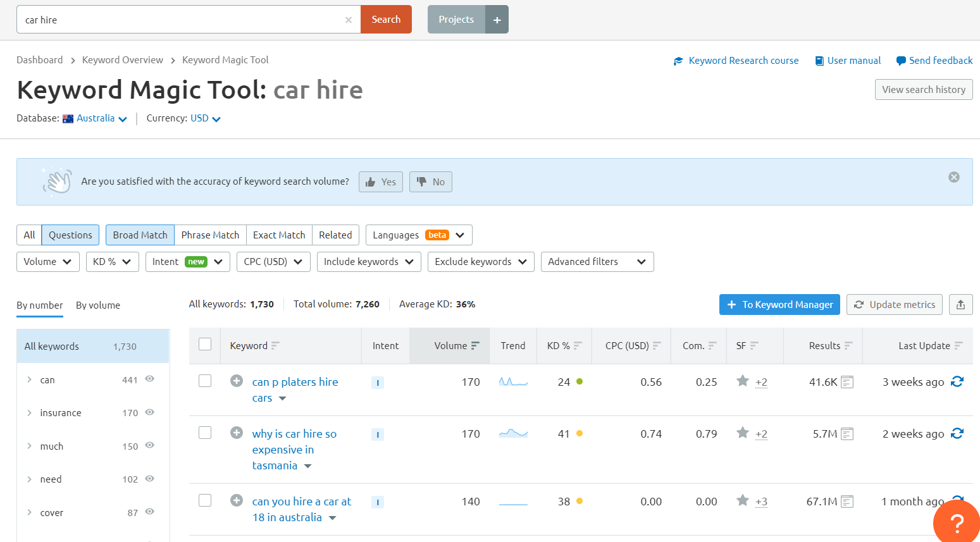Open the Include keywords dropdown
The width and height of the screenshot is (980, 542).
click(x=369, y=262)
